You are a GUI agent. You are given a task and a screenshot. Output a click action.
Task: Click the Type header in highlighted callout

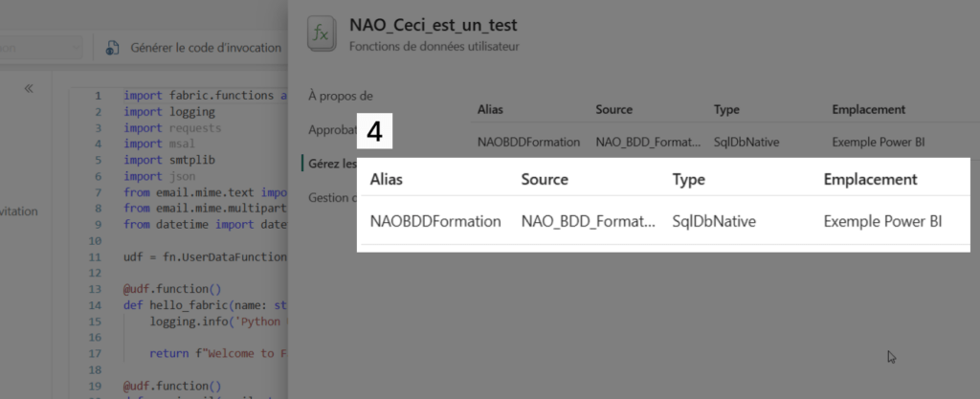point(688,179)
